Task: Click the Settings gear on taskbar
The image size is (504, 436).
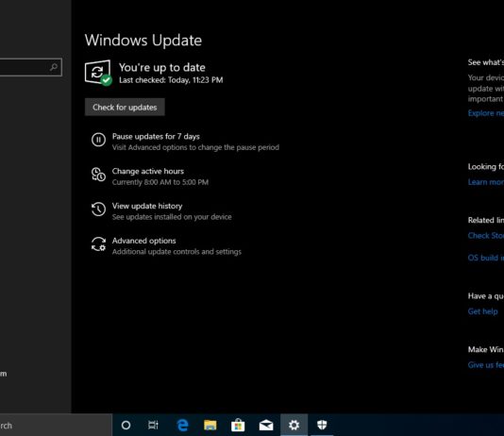Action: [294, 425]
